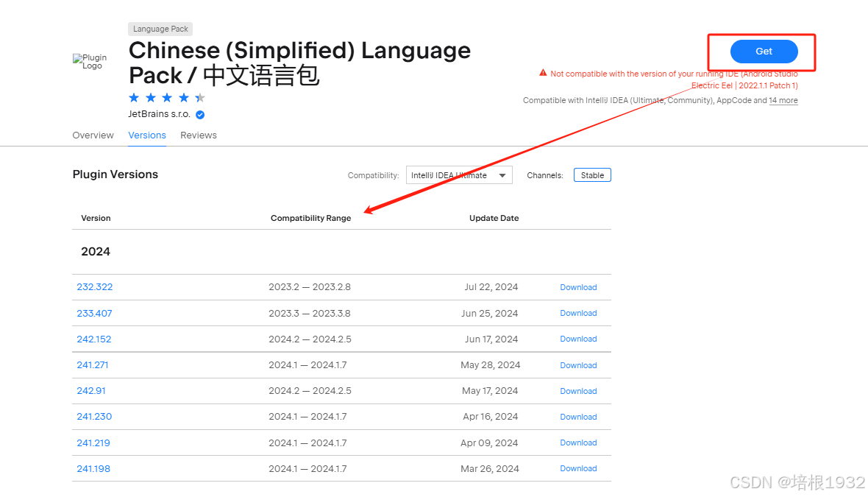Image resolution: width=868 pixels, height=497 pixels.
Task: Click the '2023.3 — 2023.3.8' range cell
Action: coord(310,313)
